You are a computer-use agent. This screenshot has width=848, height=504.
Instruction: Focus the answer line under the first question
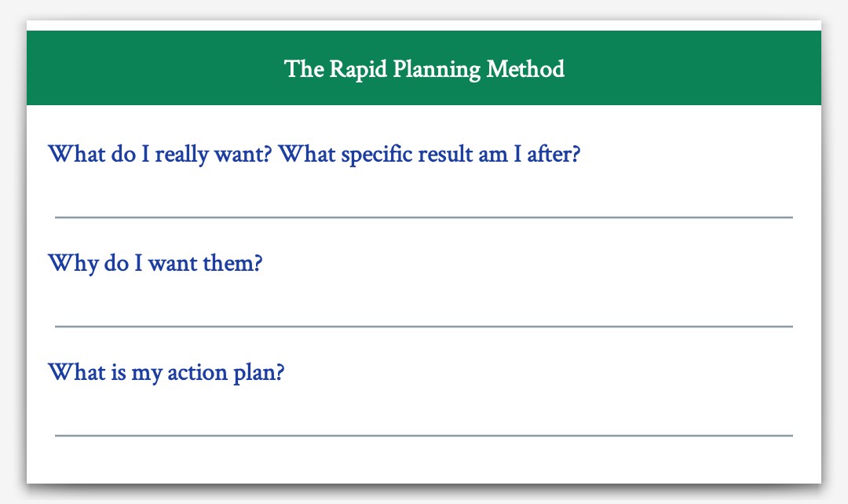424,217
